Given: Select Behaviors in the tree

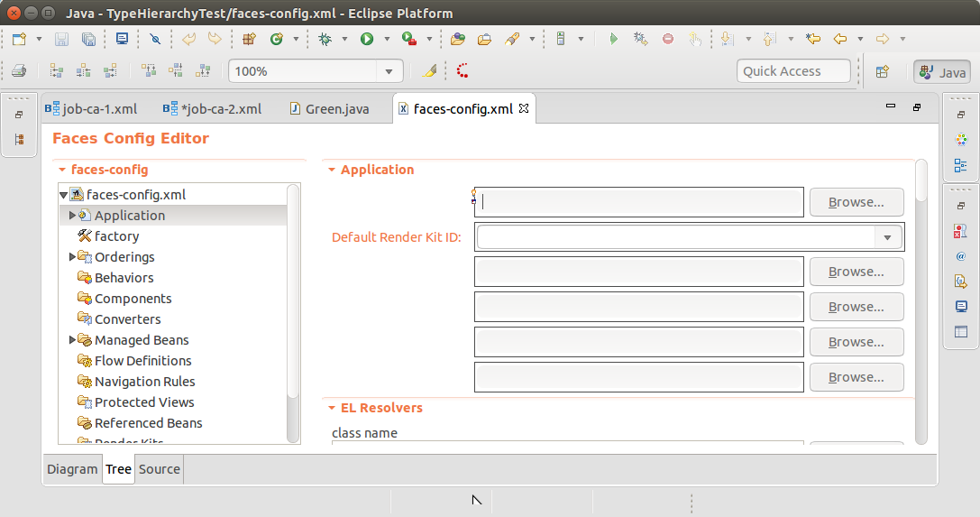Looking at the screenshot, I should click(x=124, y=278).
